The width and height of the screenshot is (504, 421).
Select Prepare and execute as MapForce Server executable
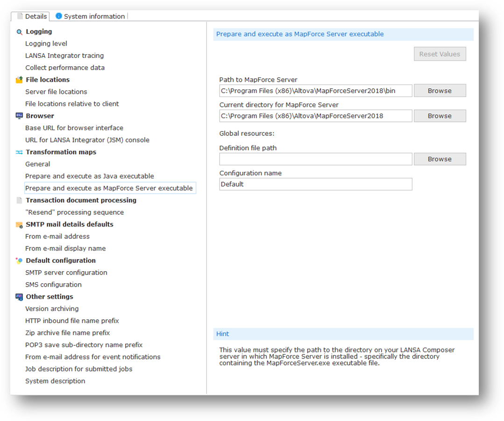110,188
